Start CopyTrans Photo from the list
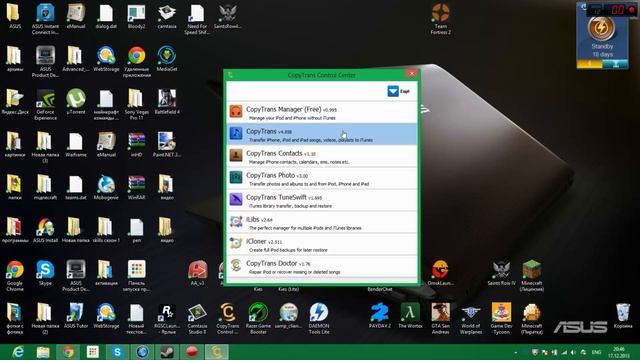The image size is (640, 360). (322, 178)
